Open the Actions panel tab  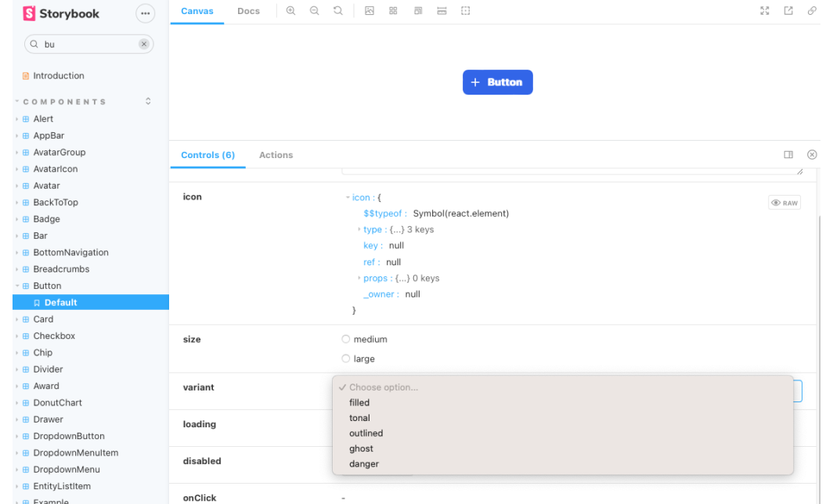[x=276, y=155]
